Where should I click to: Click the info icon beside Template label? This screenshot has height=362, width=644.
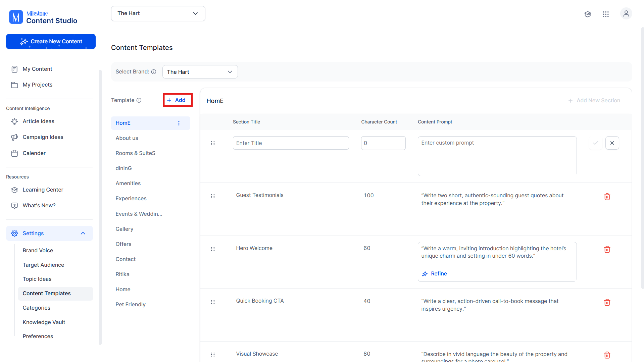[x=139, y=100]
